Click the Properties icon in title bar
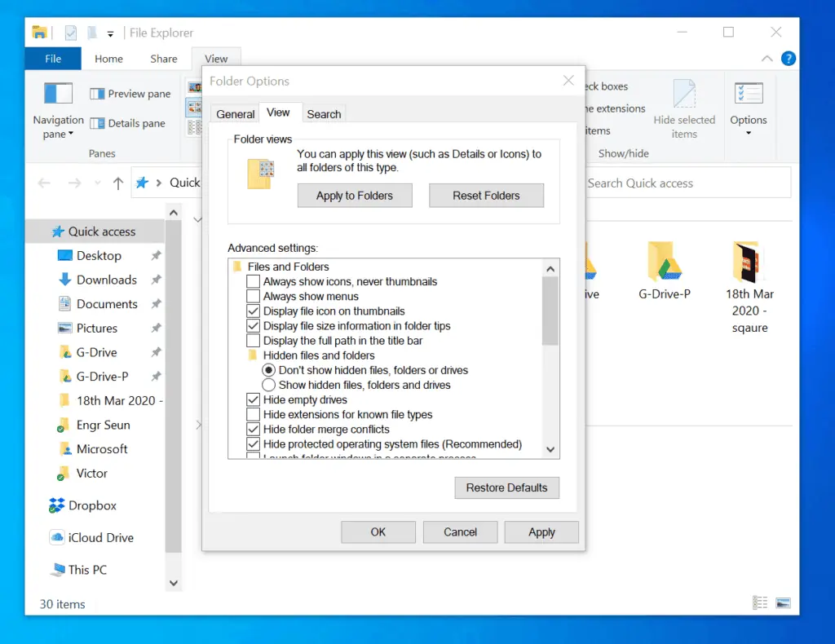The width and height of the screenshot is (835, 644). coord(70,33)
